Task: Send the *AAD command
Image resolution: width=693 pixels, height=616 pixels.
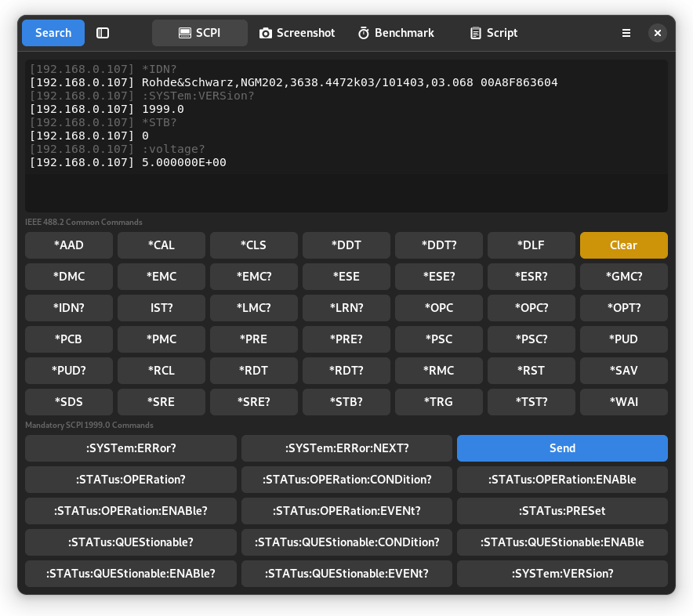Action: click(x=69, y=245)
